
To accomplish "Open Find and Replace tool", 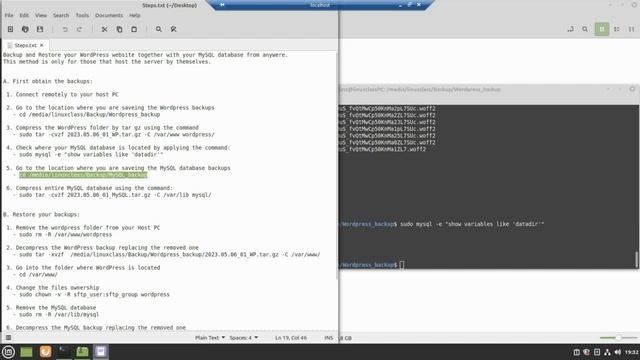I will click(173, 29).
